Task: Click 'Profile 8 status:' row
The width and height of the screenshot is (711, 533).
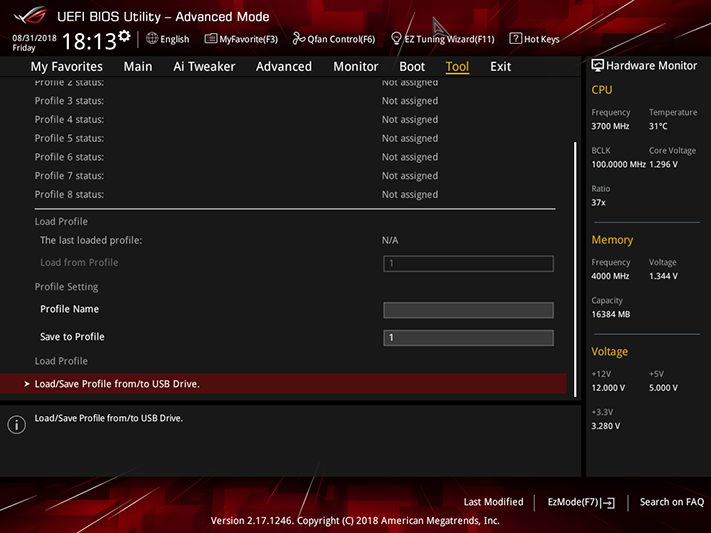Action: coord(295,195)
